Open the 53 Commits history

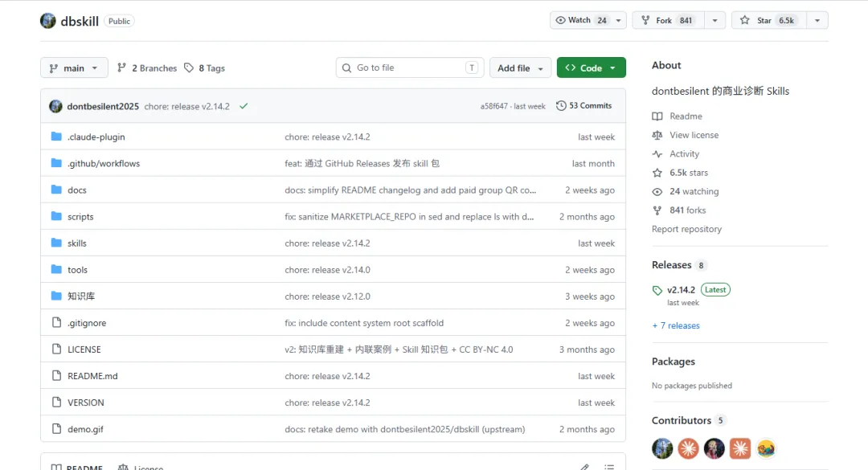tap(584, 105)
